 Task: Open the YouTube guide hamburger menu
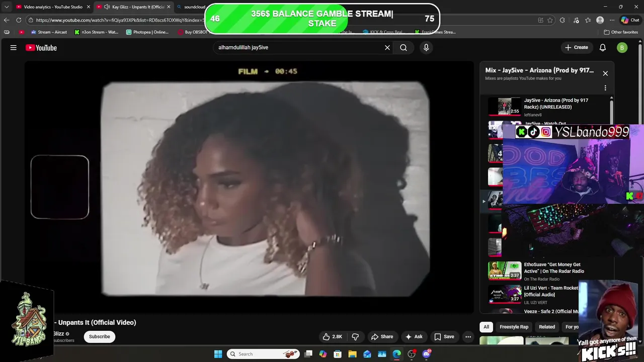[x=14, y=48]
